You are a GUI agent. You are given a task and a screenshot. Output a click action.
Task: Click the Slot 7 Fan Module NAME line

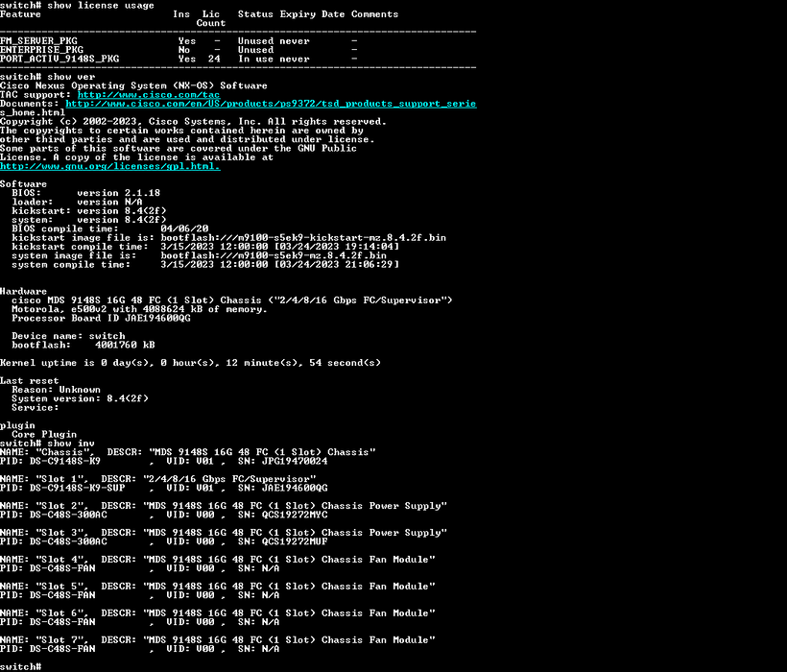click(217, 640)
